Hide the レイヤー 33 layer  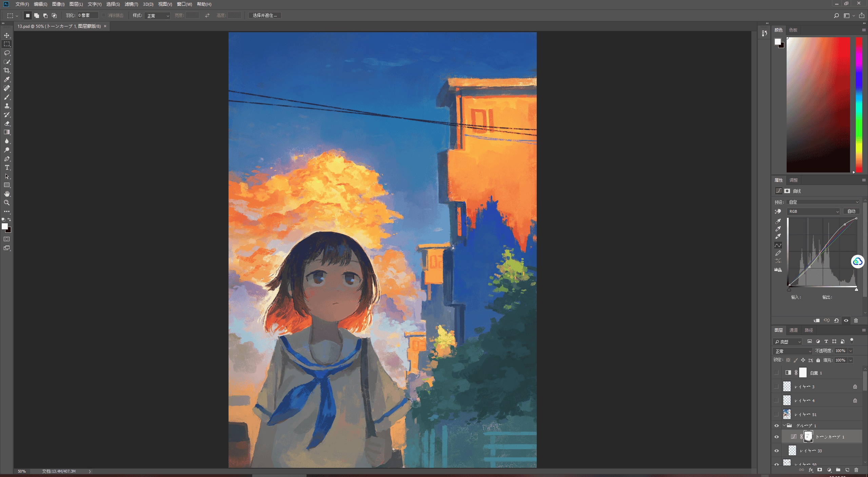776,451
